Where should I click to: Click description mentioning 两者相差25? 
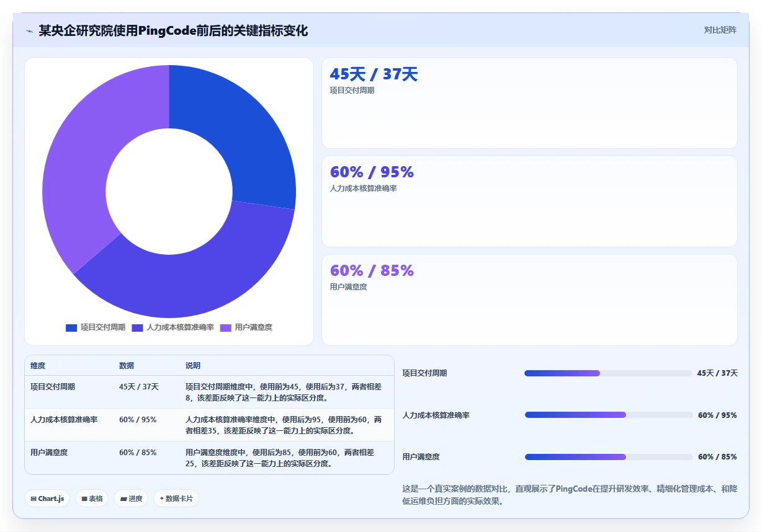coord(280,458)
